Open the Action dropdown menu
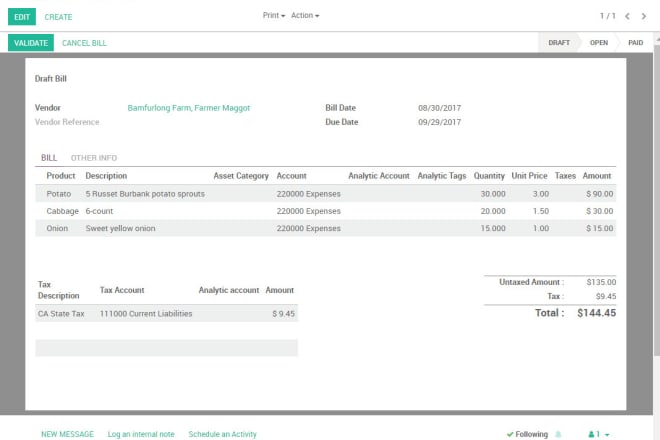Image resolution: width=660 pixels, height=440 pixels. coord(305,16)
